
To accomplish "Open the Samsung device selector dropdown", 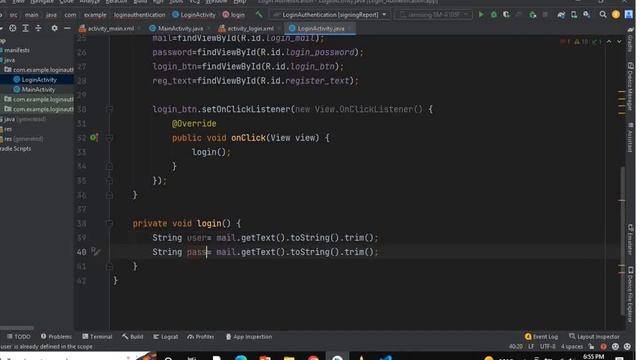I will tap(433, 15).
